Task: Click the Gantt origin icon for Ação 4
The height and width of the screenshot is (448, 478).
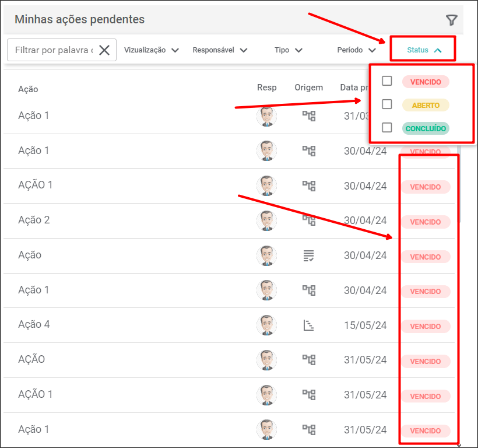Action: [308, 325]
